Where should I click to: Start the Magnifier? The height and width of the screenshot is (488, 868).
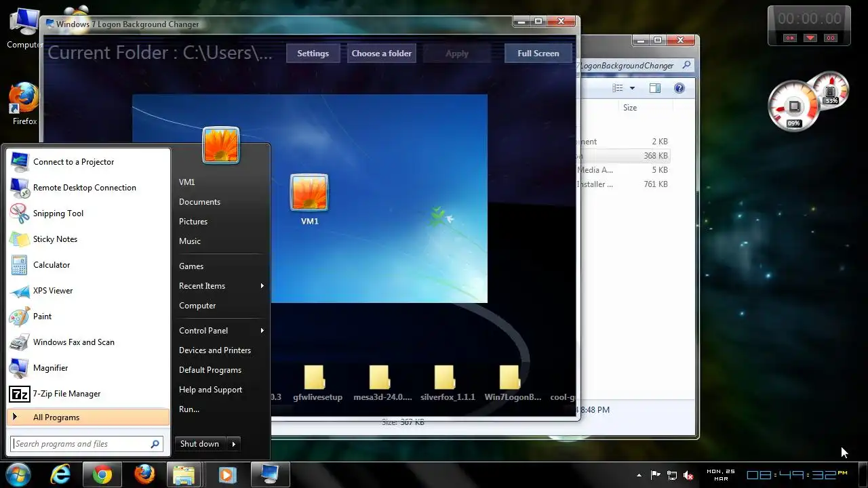pos(88,368)
